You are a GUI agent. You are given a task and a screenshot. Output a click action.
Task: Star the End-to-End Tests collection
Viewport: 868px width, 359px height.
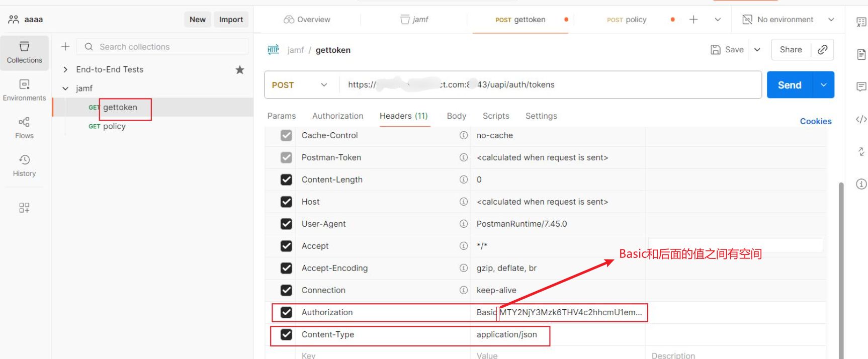(240, 69)
